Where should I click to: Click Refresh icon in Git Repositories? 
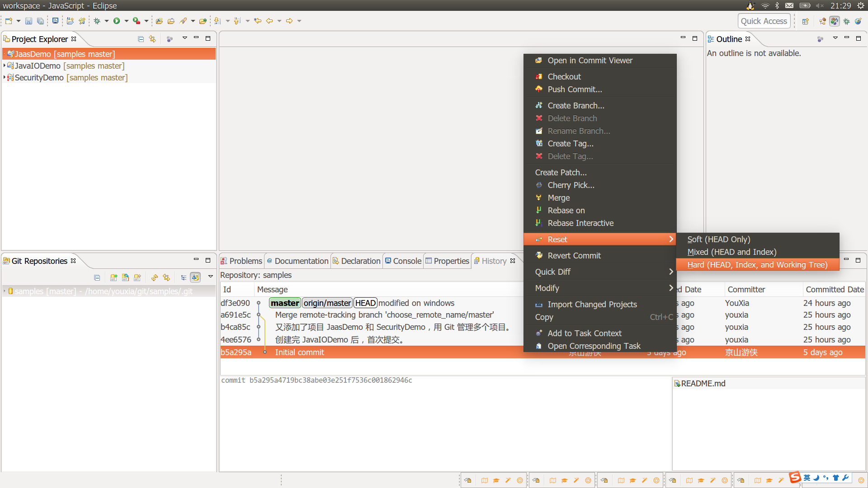[155, 277]
